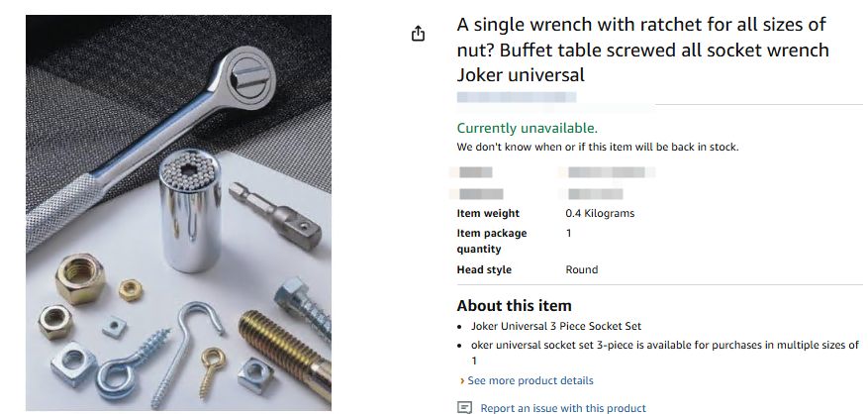Click the green Currently unavailable text
868x414 pixels.
point(527,128)
